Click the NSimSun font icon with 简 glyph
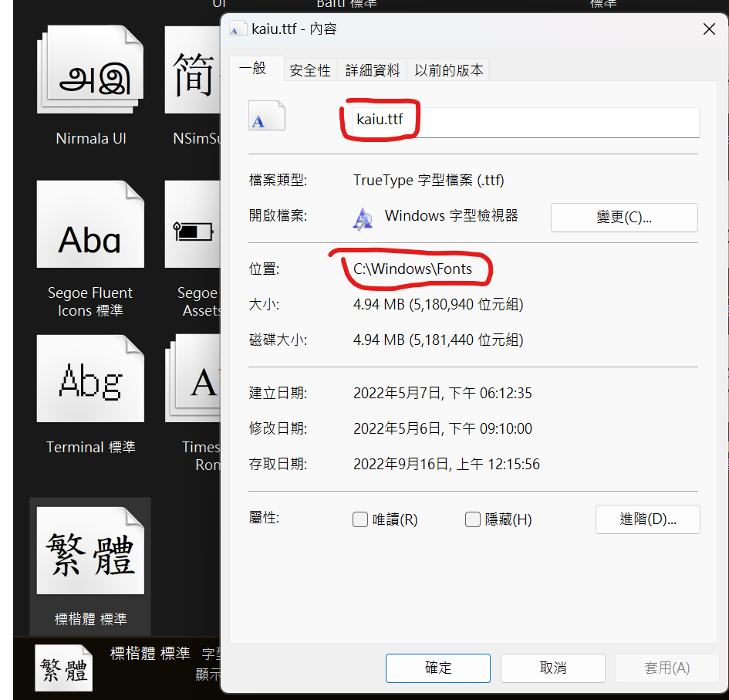Image resolution: width=729 pixels, height=700 pixels. (193, 69)
